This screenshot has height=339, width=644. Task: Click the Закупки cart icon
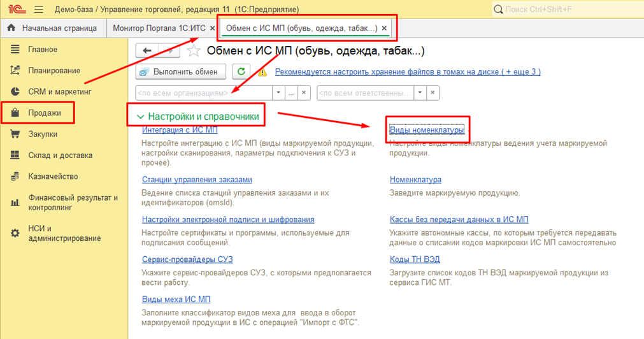(15, 134)
